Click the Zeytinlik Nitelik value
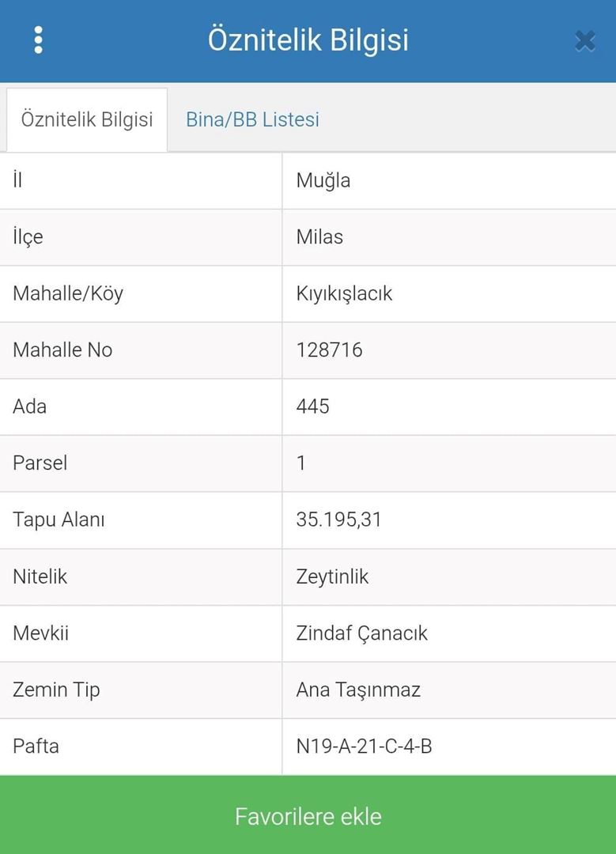 pyautogui.click(x=332, y=576)
